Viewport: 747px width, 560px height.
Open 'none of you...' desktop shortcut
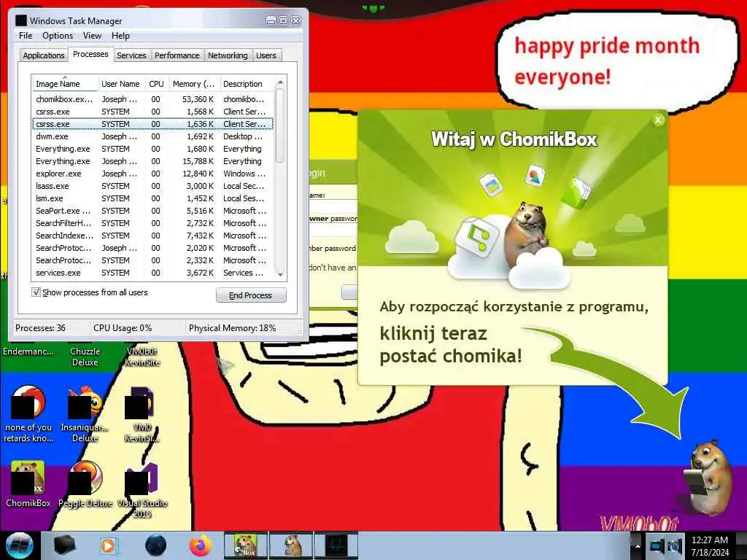28,413
